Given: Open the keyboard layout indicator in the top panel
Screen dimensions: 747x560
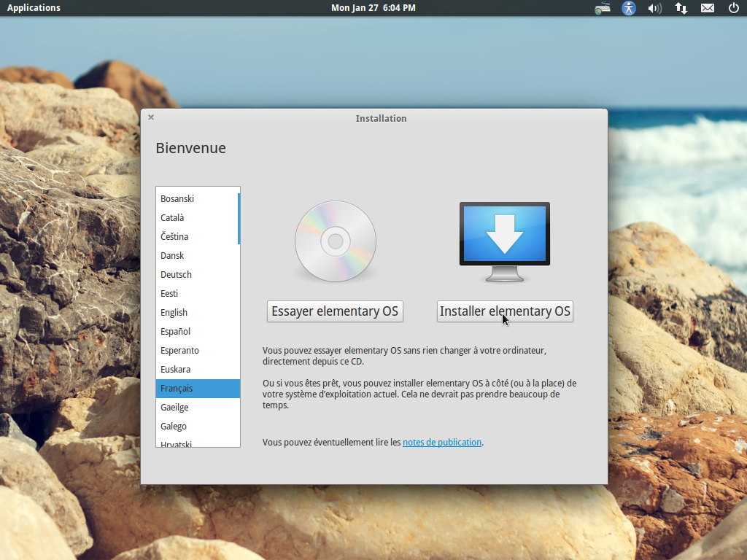Looking at the screenshot, I should coord(602,8).
